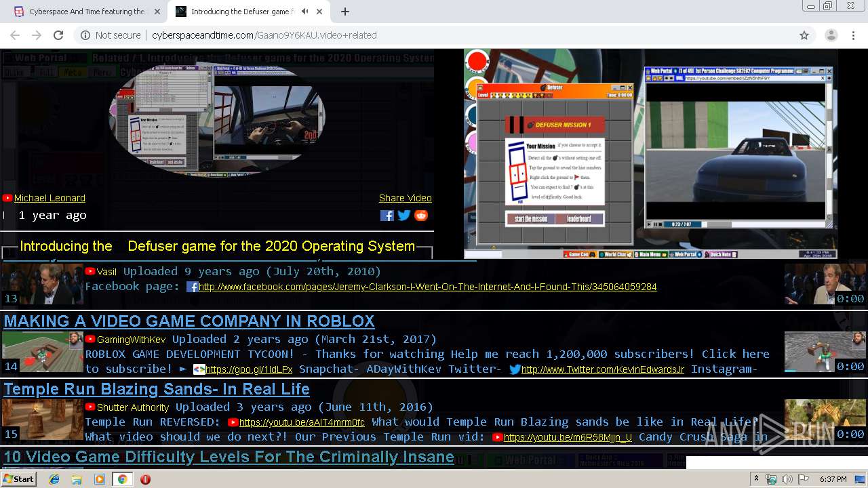Open Facebook share icon under Share Video

coord(387,216)
